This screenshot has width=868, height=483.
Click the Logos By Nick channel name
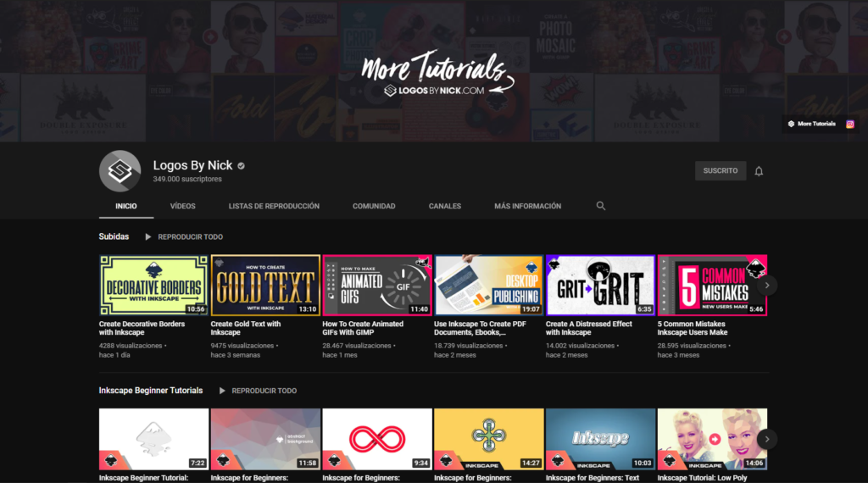(x=192, y=165)
